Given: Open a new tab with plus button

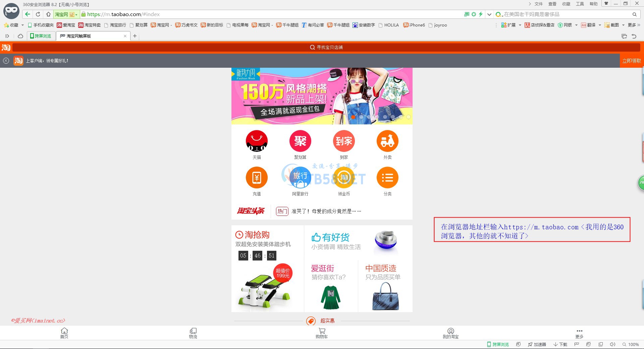Looking at the screenshot, I should [135, 36].
